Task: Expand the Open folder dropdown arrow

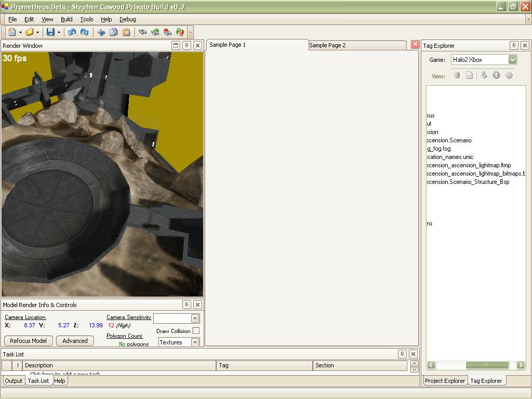Action: pos(37,32)
